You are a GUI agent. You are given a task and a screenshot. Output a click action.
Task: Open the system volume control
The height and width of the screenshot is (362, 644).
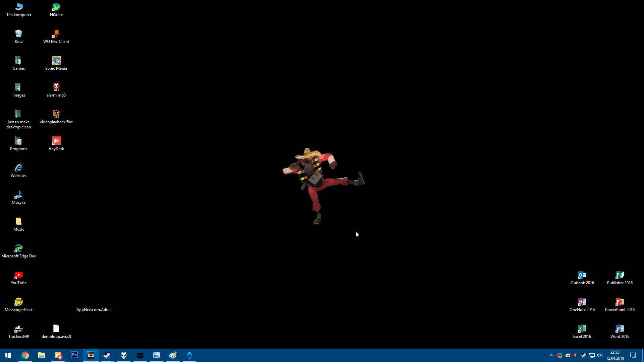[x=600, y=355]
